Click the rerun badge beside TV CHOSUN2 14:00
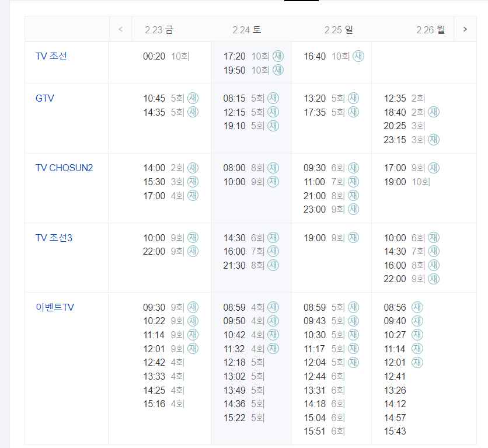Viewport: 488px width, 448px height. coord(193,168)
